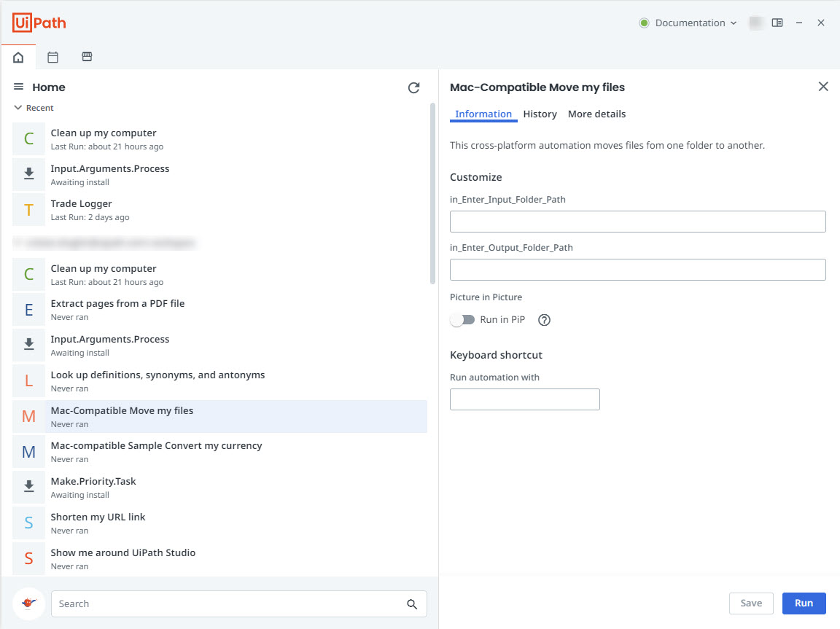
Task: Collapse the Recent section
Action: 17,108
